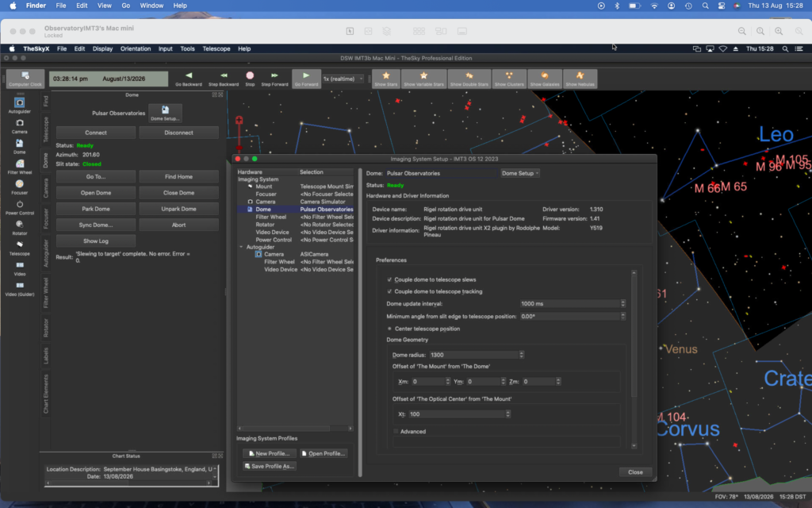The width and height of the screenshot is (812, 508).
Task: Collapse the Autoguider tree node
Action: point(241,248)
